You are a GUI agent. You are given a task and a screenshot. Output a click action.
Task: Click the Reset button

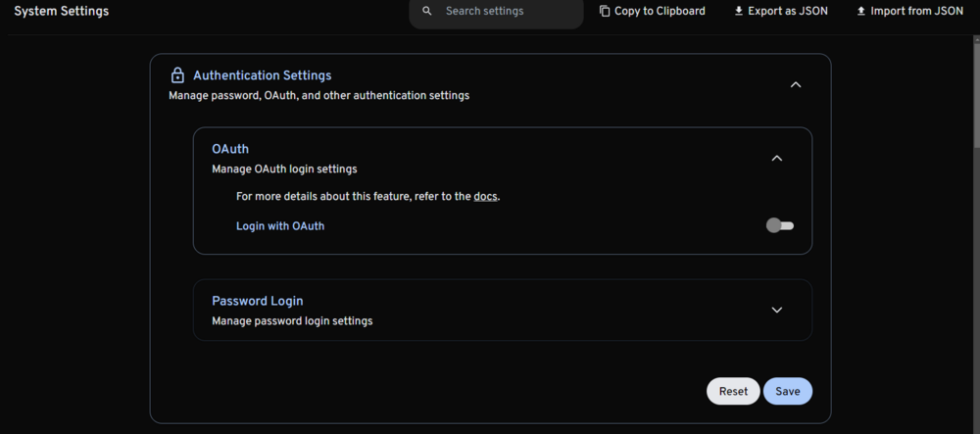733,392
